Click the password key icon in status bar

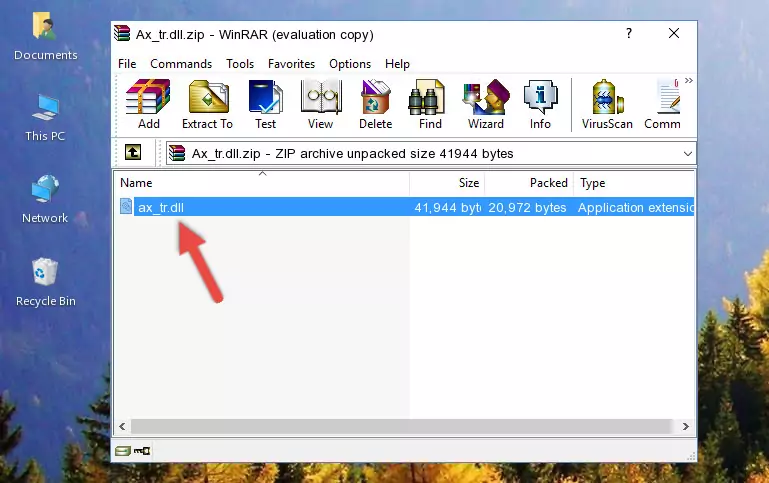pyautogui.click(x=142, y=451)
